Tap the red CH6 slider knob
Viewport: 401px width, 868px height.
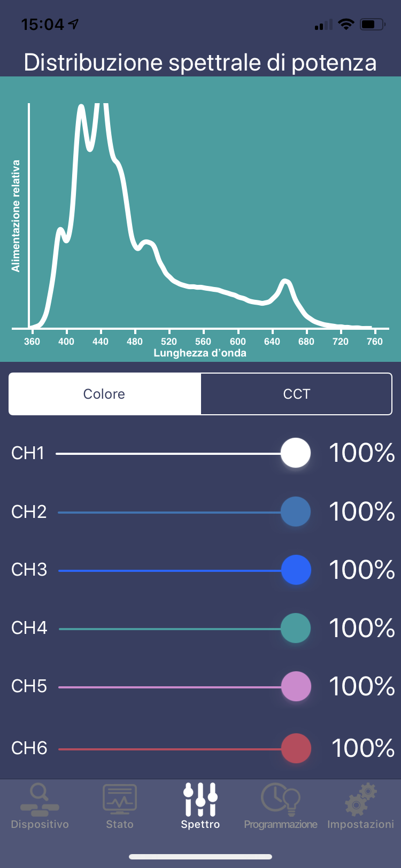coord(296,748)
